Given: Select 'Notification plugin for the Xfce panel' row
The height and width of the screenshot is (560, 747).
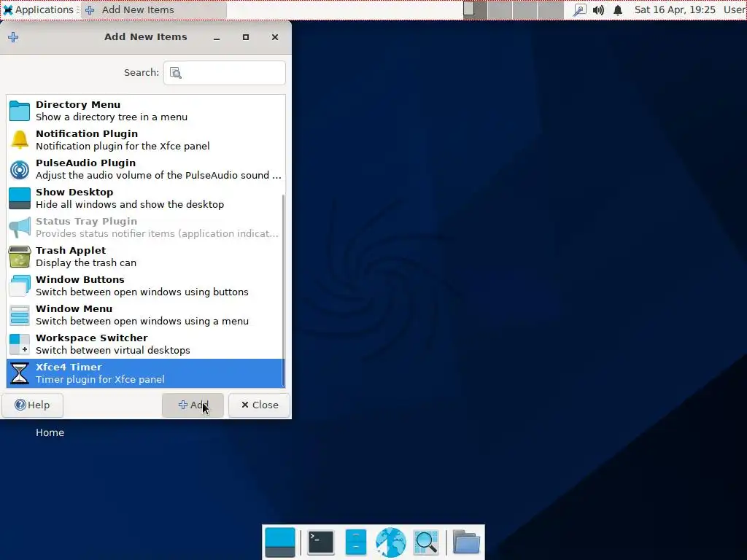Looking at the screenshot, I should click(x=146, y=139).
